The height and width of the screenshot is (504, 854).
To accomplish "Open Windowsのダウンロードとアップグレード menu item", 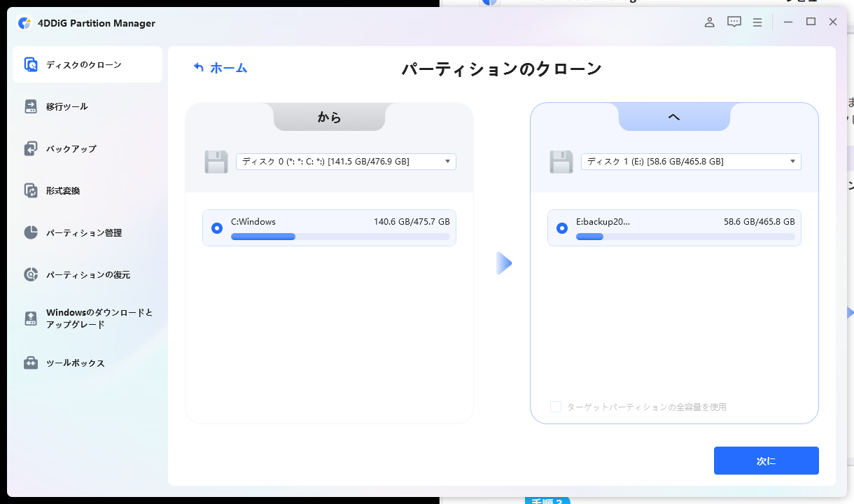I will [87, 318].
